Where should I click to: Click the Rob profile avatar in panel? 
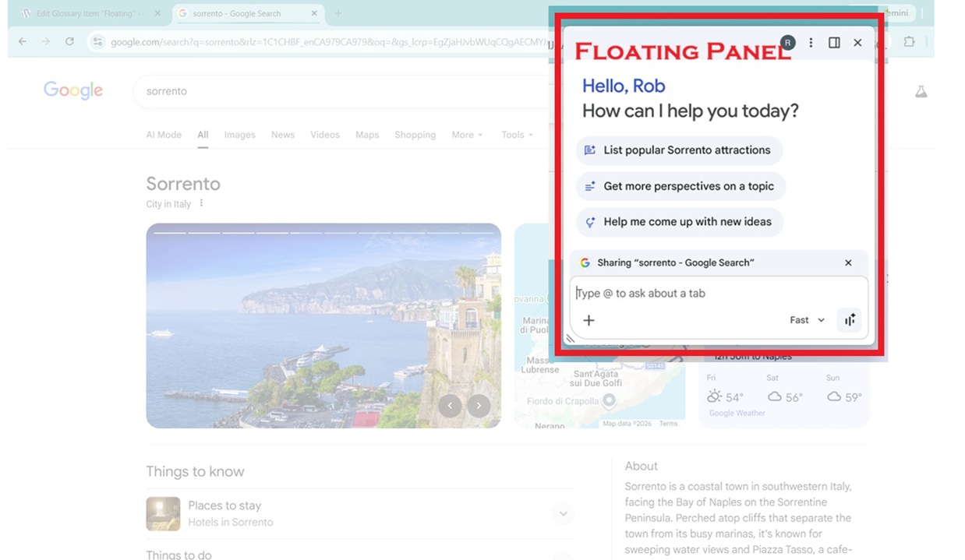[788, 43]
